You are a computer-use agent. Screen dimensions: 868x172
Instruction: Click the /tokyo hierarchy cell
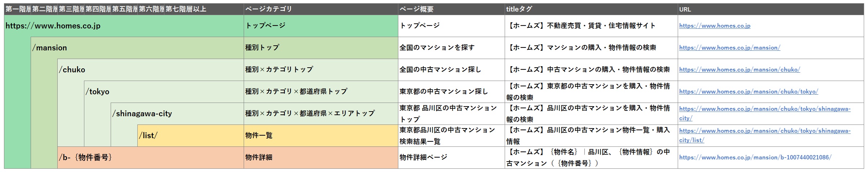point(97,92)
